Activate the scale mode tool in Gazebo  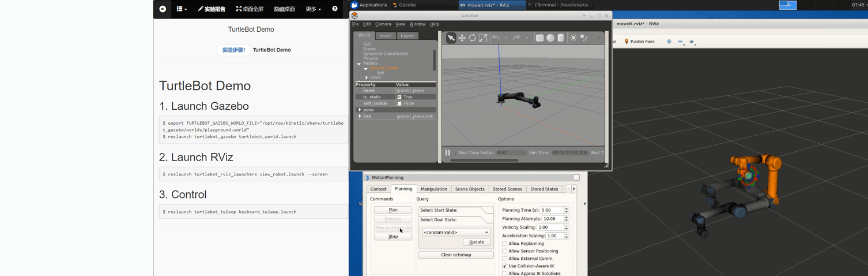click(483, 38)
